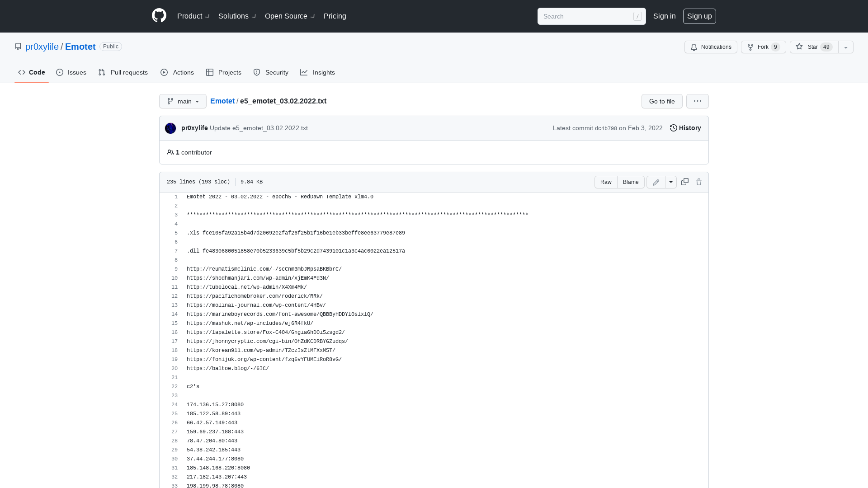Open the Security tab
The image size is (868, 488).
pyautogui.click(x=271, y=72)
